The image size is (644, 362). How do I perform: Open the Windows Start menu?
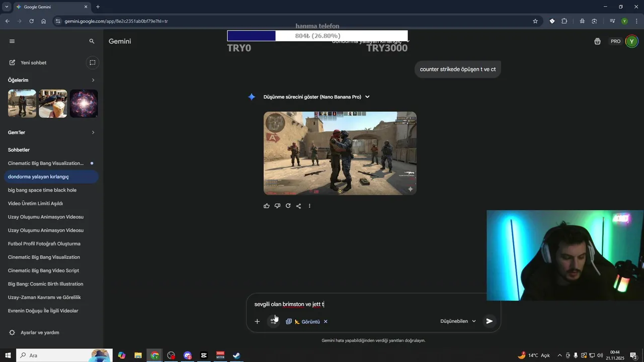(x=8, y=355)
